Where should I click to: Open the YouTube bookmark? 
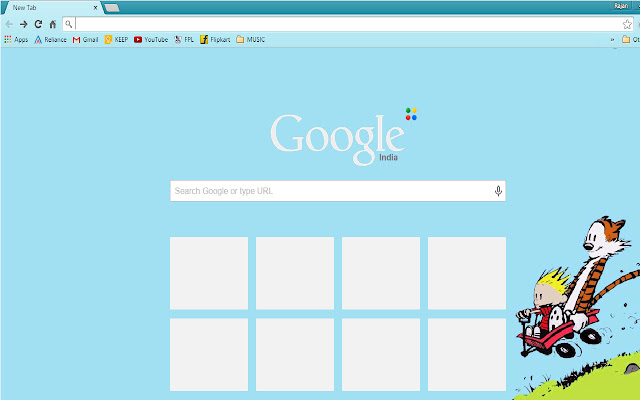pyautogui.click(x=151, y=40)
